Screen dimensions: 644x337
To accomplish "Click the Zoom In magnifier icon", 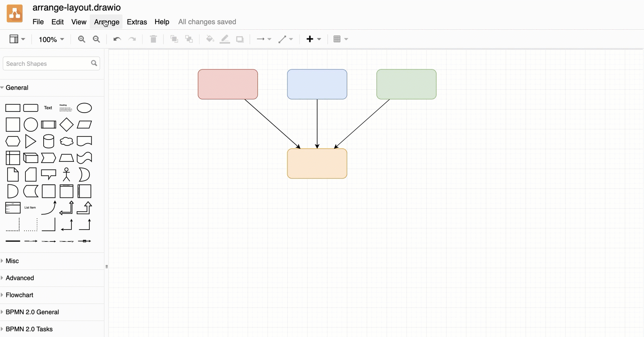I will (x=81, y=39).
